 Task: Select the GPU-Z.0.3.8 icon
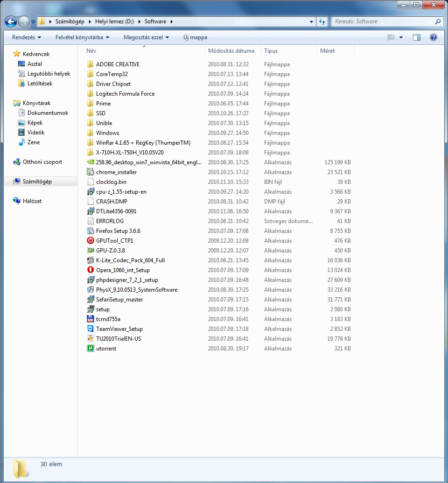(90, 251)
